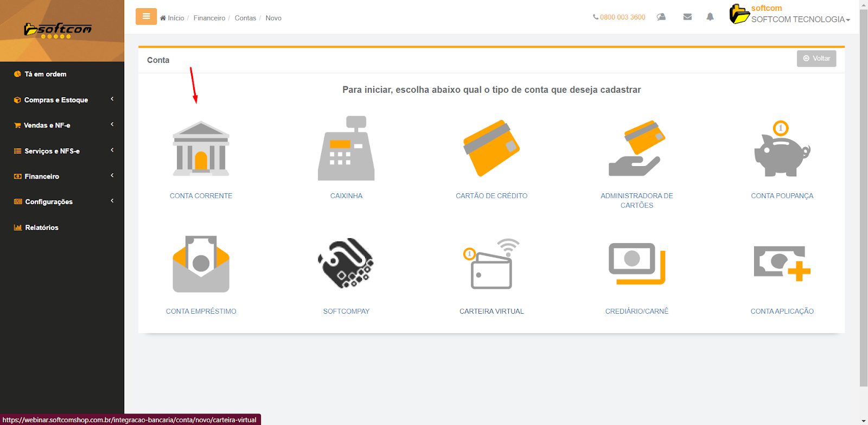The image size is (868, 425).
Task: Select the Conta Corrente bank icon
Action: click(x=201, y=149)
